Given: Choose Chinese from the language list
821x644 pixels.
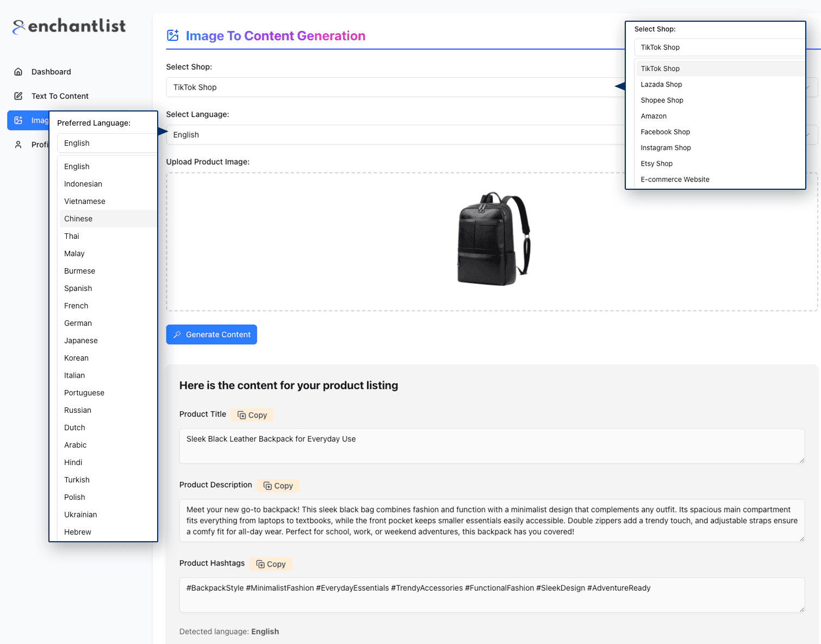Looking at the screenshot, I should tap(78, 219).
